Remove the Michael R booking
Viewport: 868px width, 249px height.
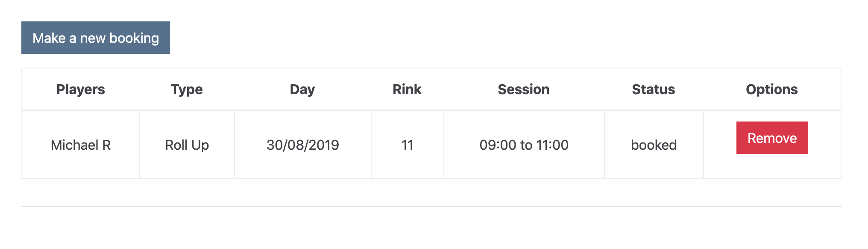coord(772,138)
